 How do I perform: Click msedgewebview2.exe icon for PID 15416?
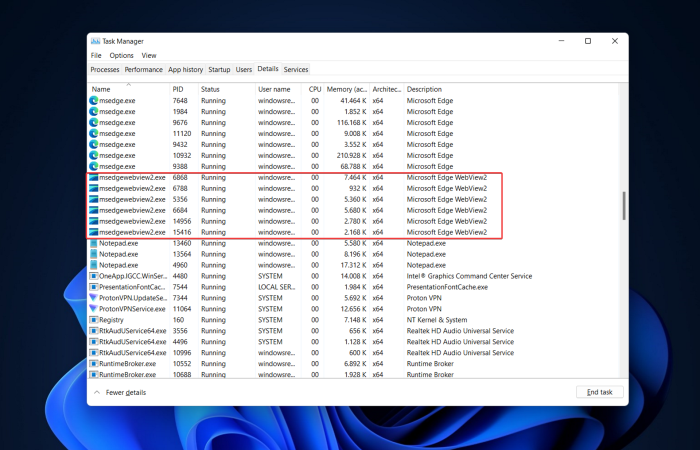click(x=94, y=232)
